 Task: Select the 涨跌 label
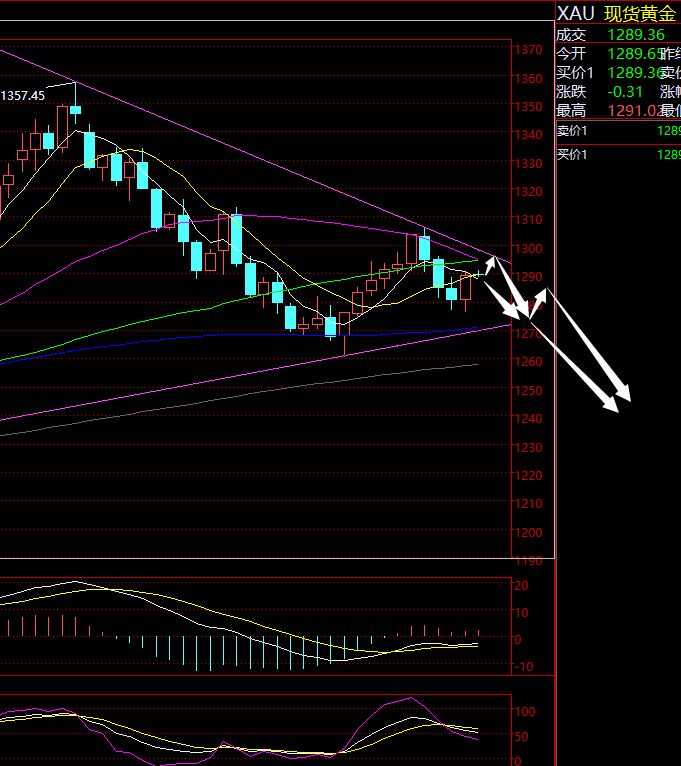(571, 92)
